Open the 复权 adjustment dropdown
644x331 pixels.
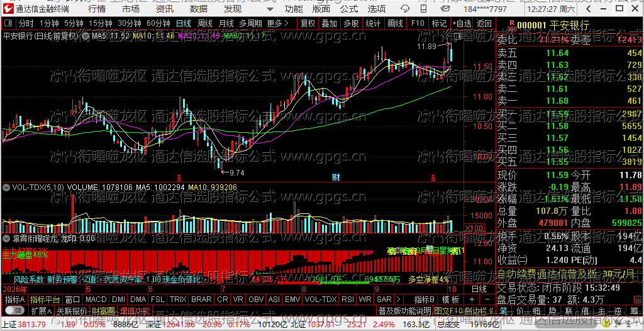pos(308,23)
